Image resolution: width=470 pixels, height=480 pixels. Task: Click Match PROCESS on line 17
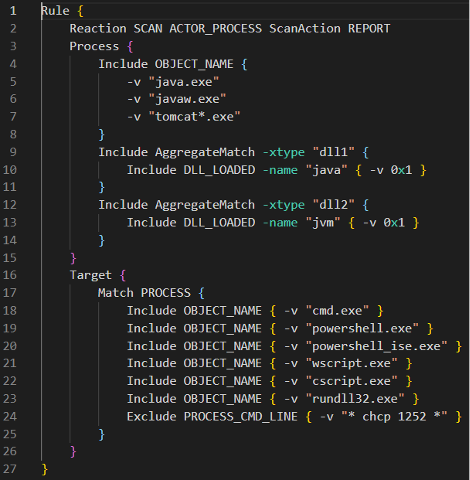pyautogui.click(x=144, y=293)
